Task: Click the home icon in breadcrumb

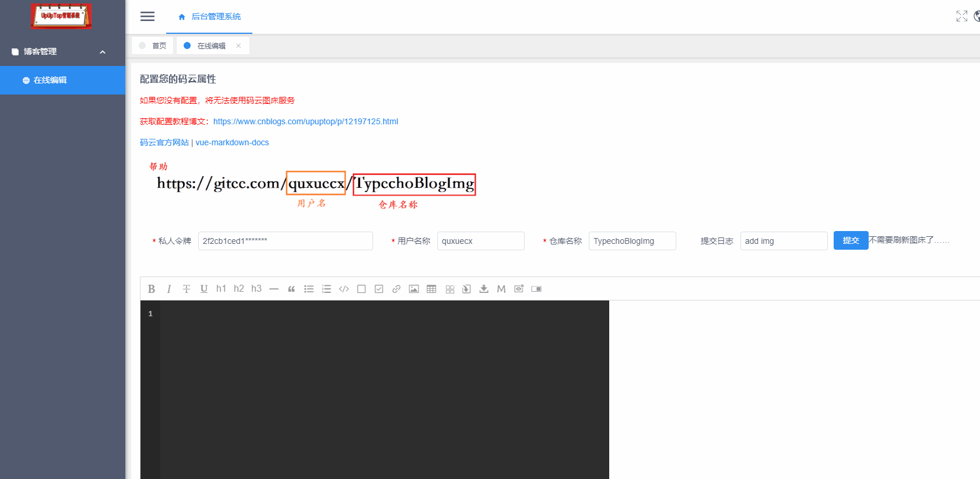Action: tap(182, 17)
